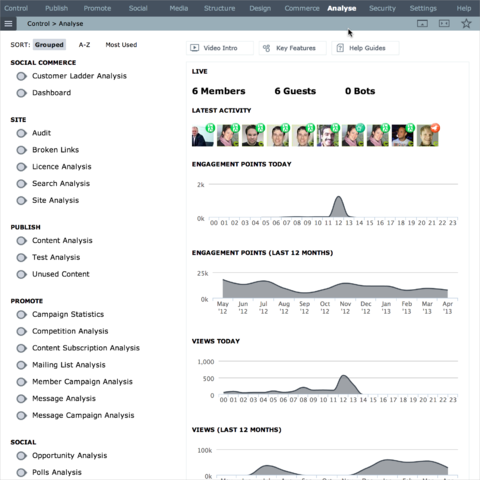Open the Dashboard link
The width and height of the screenshot is (480, 480).
tap(51, 93)
